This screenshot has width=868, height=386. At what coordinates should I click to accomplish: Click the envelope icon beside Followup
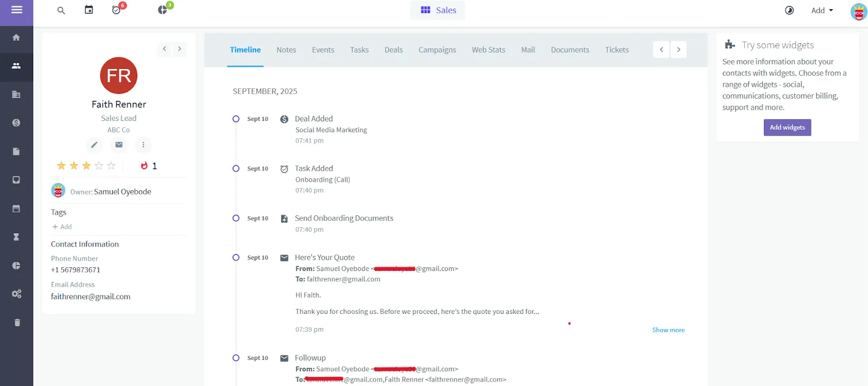coord(284,358)
